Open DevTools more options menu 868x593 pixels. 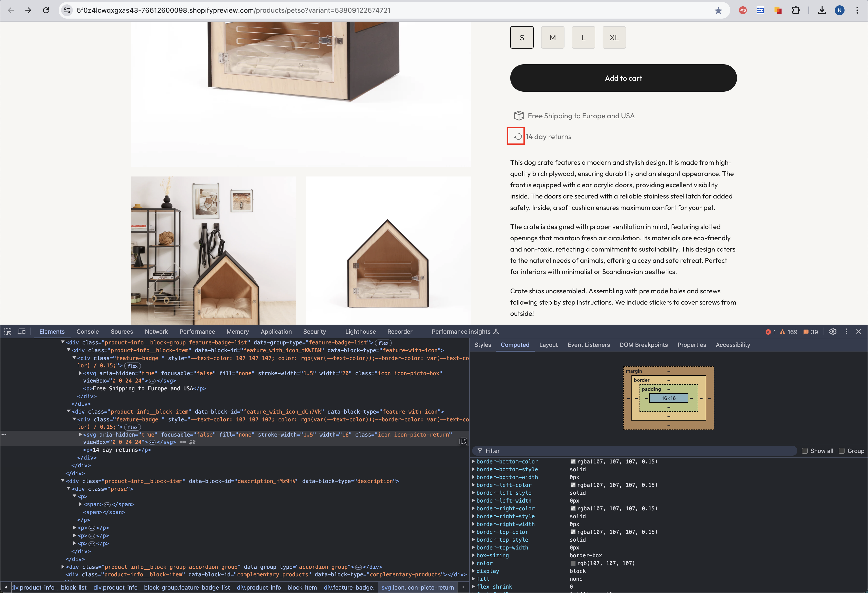coord(846,331)
